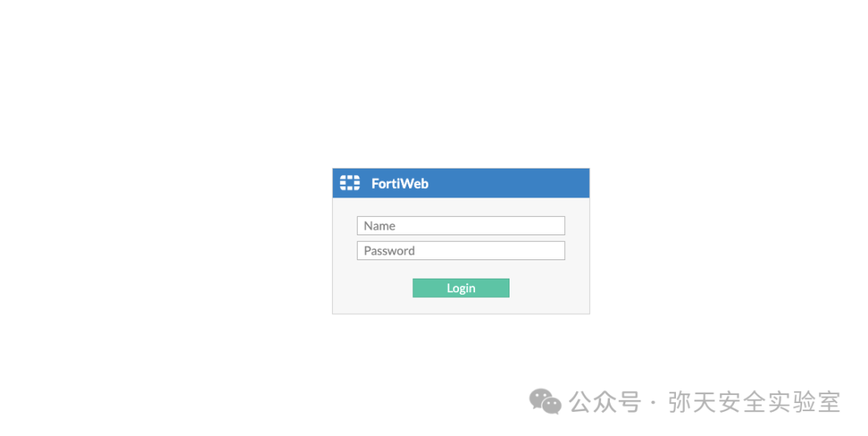Click the 弥天安全实验室 watermark text
The image size is (868, 436).
point(754,401)
